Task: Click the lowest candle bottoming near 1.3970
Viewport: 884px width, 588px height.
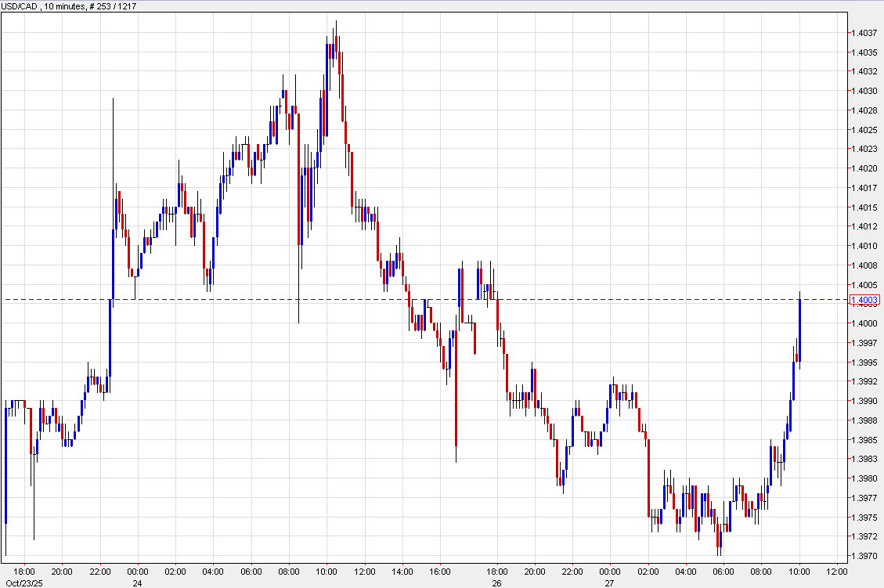Action: coord(719,540)
